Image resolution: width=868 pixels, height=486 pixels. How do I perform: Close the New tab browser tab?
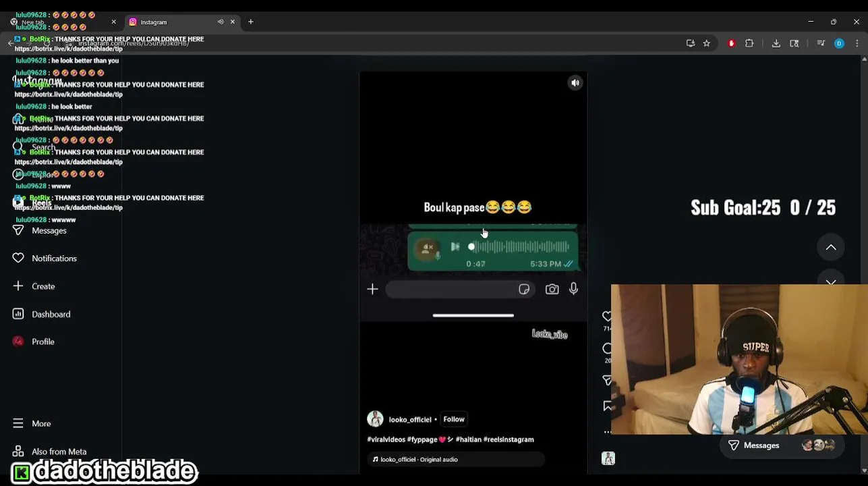pos(114,22)
